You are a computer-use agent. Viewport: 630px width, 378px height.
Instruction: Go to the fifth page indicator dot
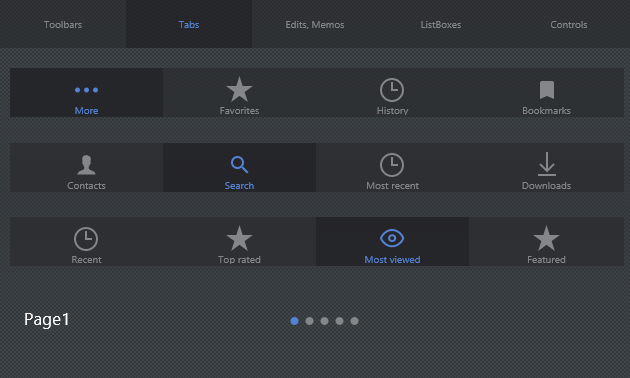tap(354, 321)
